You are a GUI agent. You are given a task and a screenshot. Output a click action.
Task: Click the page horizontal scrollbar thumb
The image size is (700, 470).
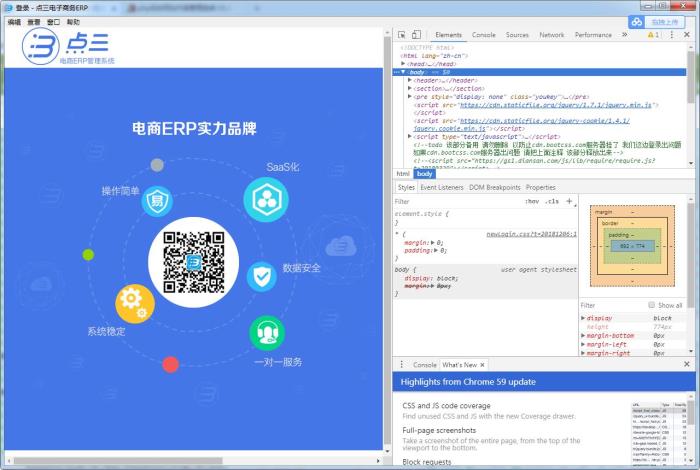[x=118, y=460]
